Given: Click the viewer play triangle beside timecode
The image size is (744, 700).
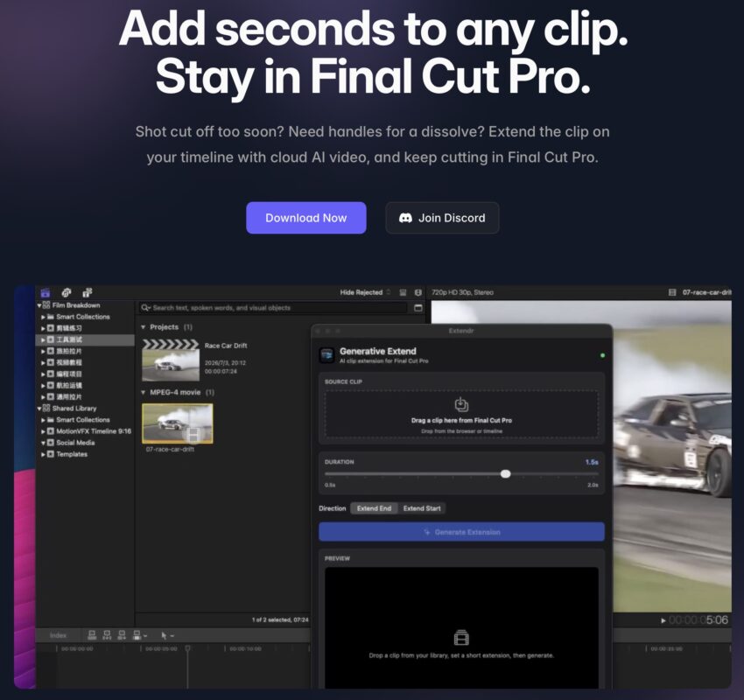Looking at the screenshot, I should 663,620.
